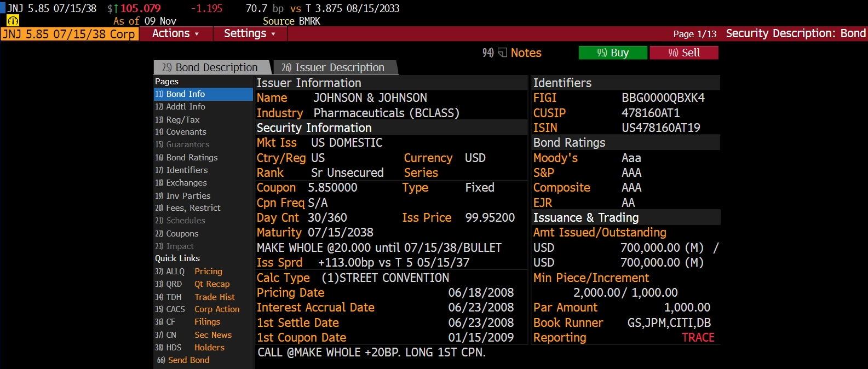868x369 pixels.
Task: Click the Source BMRK label in header
Action: (x=291, y=21)
